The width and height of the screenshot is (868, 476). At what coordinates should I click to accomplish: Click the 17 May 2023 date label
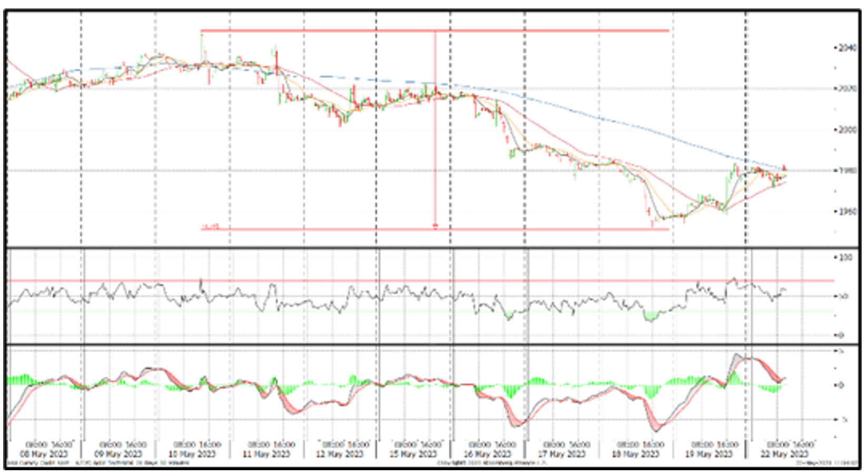(561, 454)
